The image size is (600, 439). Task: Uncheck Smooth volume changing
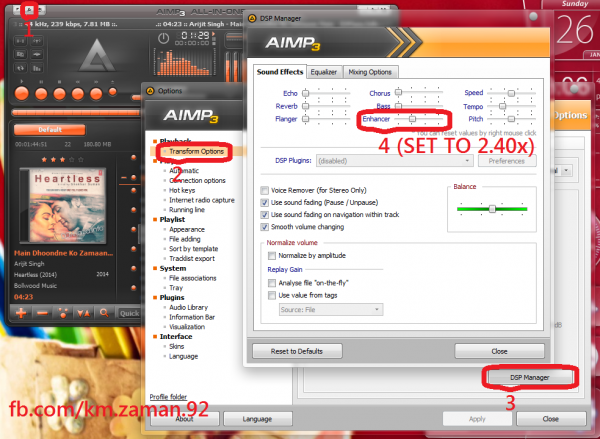coord(264,227)
